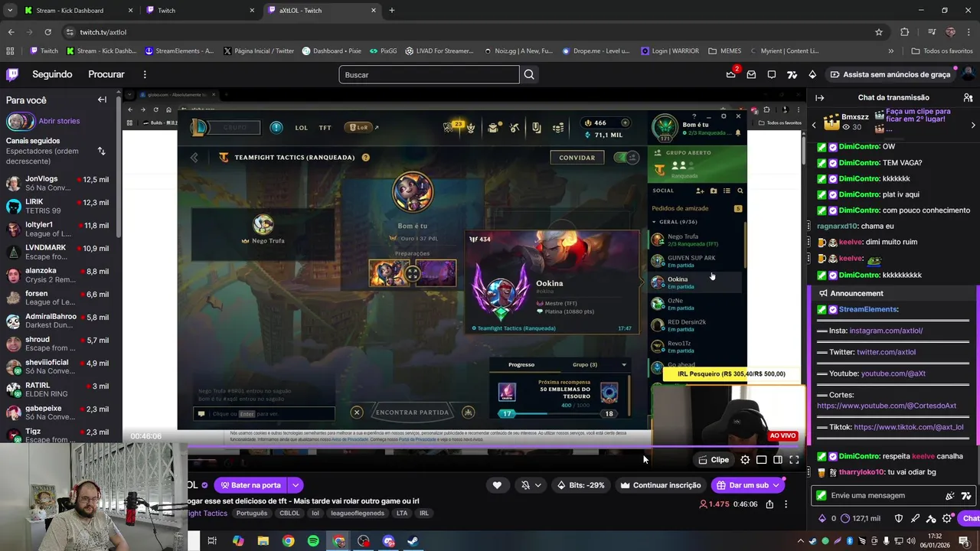
Task: Go to Seguindo page
Action: point(52,74)
